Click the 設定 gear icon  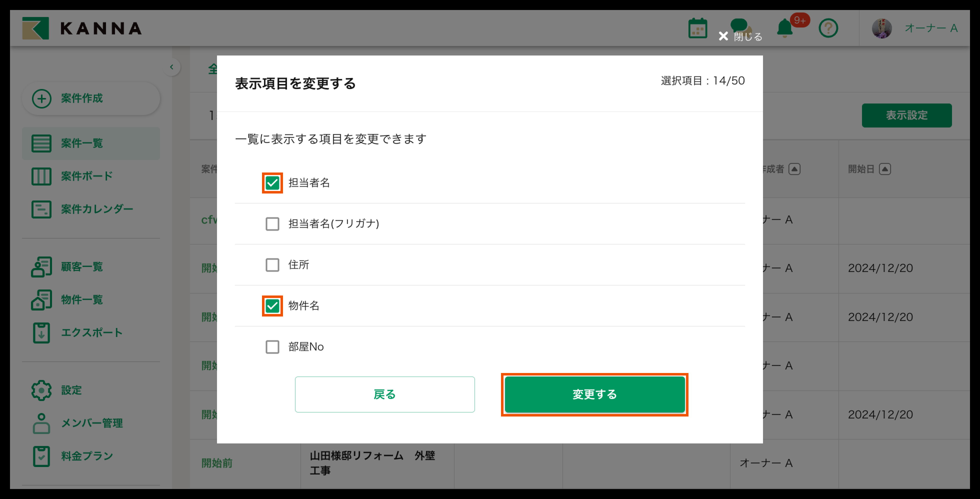click(41, 390)
